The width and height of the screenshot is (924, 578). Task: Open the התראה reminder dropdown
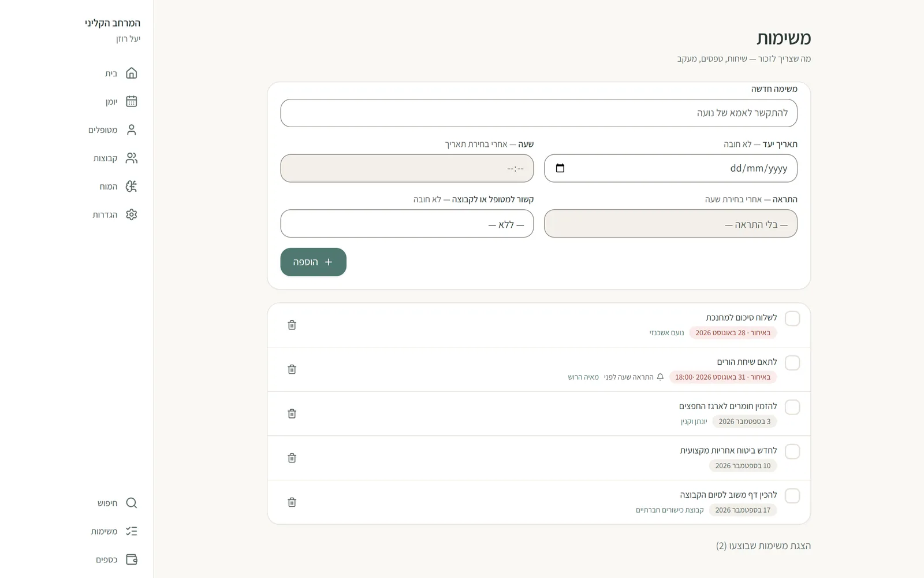pyautogui.click(x=670, y=224)
